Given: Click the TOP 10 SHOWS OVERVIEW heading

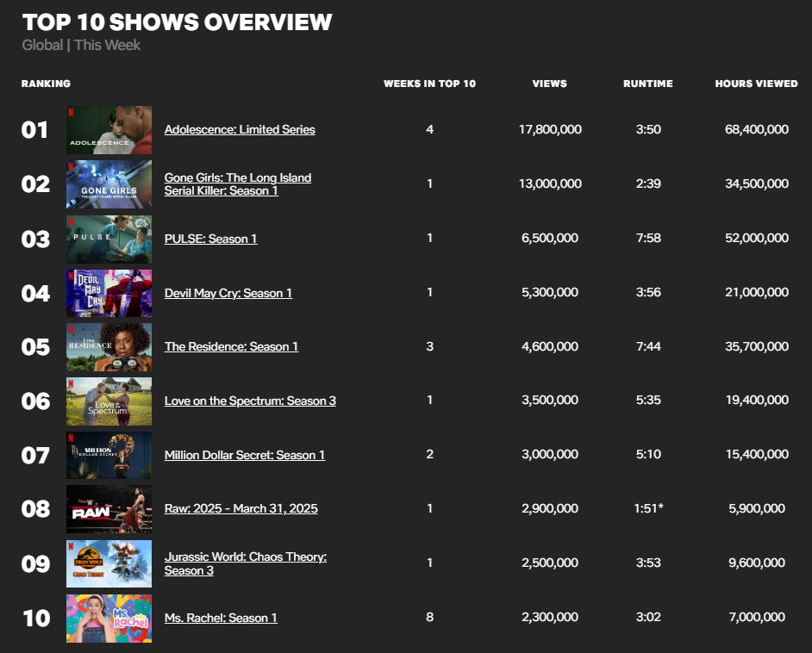Looking at the screenshot, I should tap(177, 22).
